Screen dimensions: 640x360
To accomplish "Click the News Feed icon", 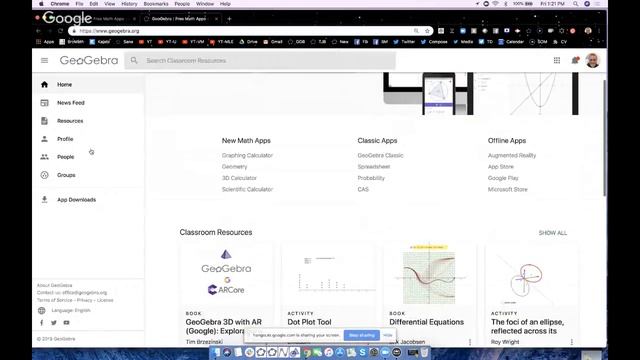I will [x=44, y=103].
